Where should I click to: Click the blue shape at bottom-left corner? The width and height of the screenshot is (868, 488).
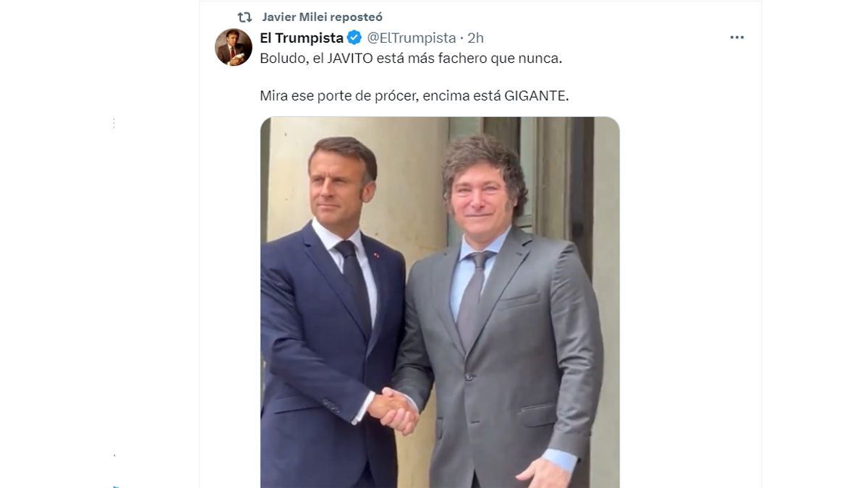(116, 485)
